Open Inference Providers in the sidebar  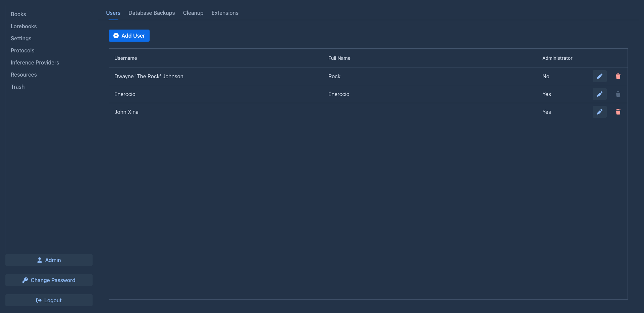point(35,62)
